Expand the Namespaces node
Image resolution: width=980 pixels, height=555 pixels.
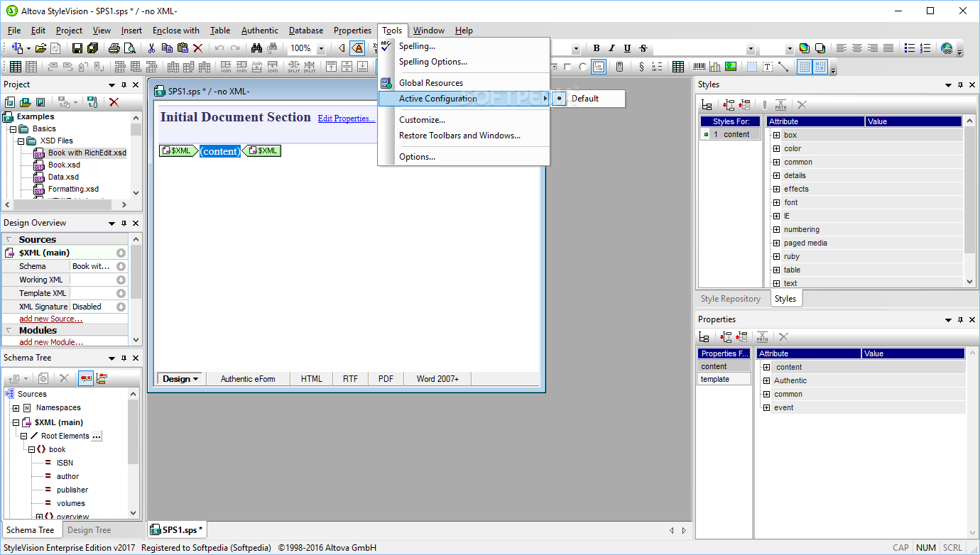point(16,408)
